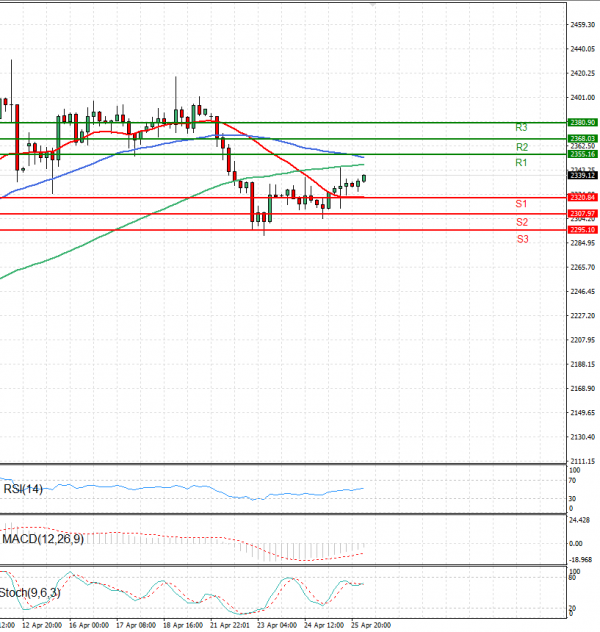Click the 2380.90 resistance price tag

[x=582, y=123]
